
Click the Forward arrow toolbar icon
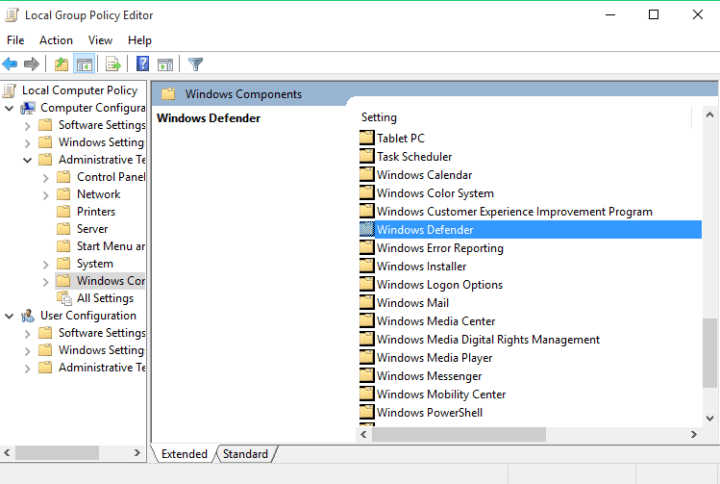pos(31,64)
